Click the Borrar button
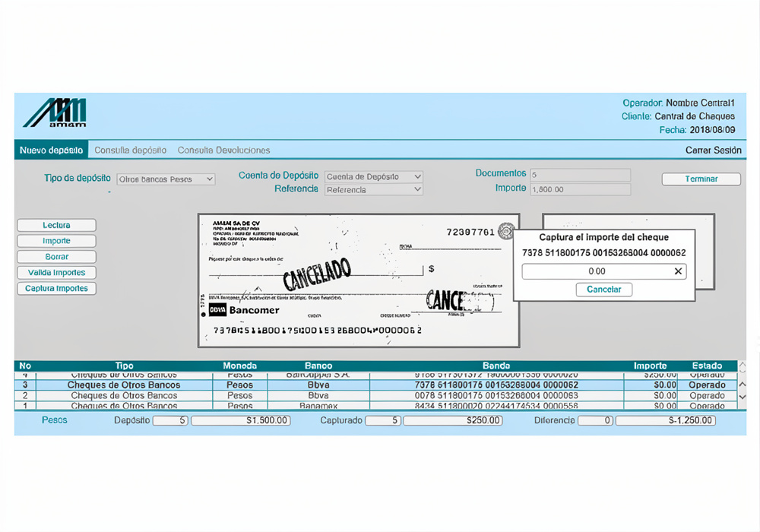The image size is (760, 532). pyautogui.click(x=57, y=257)
